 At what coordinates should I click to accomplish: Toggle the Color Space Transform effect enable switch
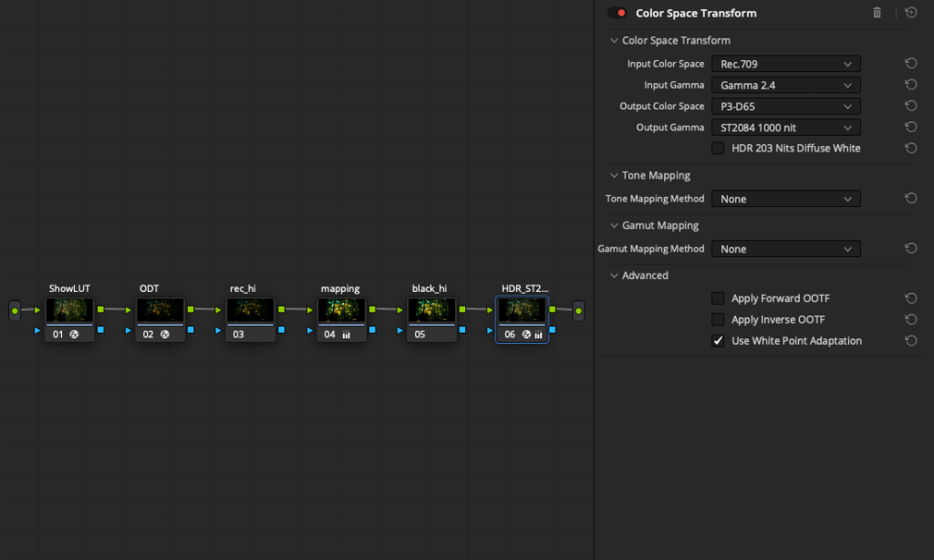[x=617, y=13]
